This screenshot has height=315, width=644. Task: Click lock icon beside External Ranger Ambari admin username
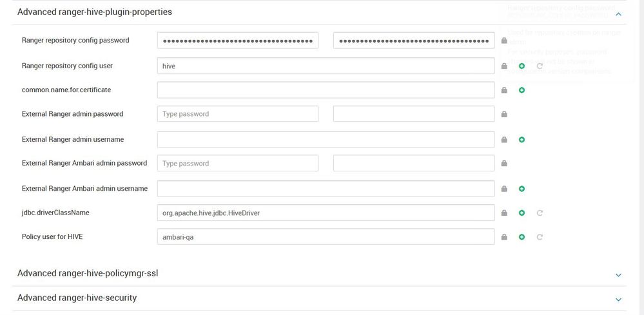(504, 189)
